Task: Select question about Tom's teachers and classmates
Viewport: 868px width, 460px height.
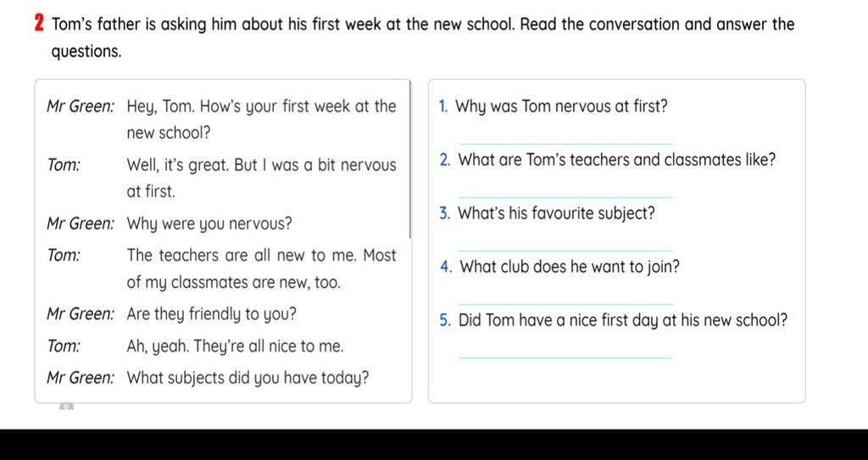Action: (617, 160)
